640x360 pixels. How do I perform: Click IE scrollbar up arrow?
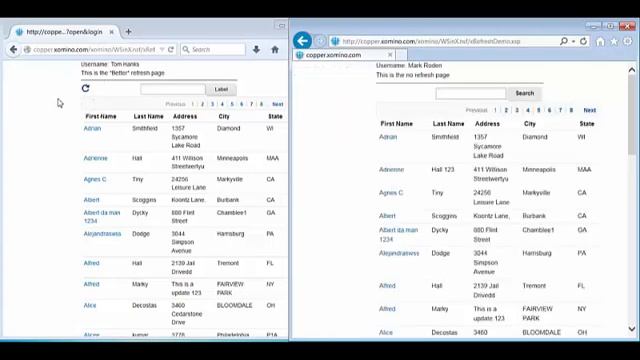[x=632, y=70]
